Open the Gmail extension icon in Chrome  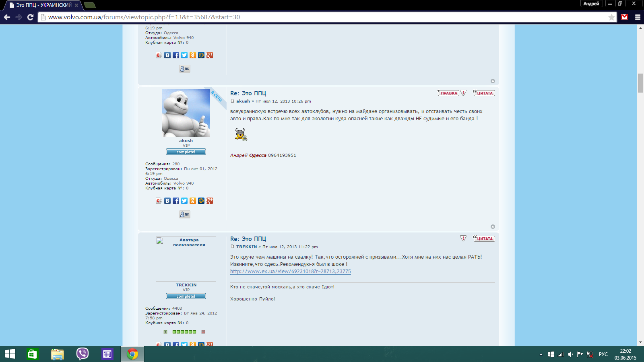point(624,17)
